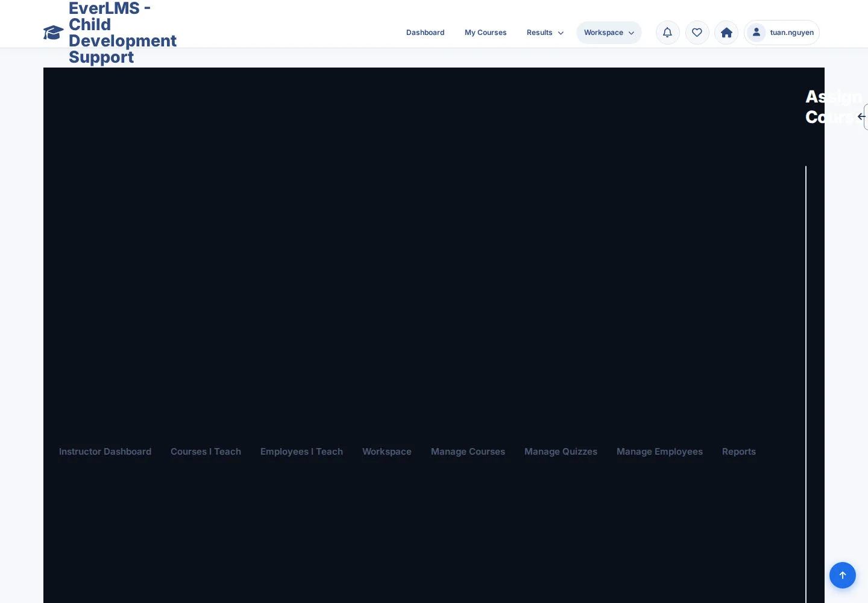868x603 pixels.
Task: Go to My Courses in the header
Action: [x=485, y=33]
